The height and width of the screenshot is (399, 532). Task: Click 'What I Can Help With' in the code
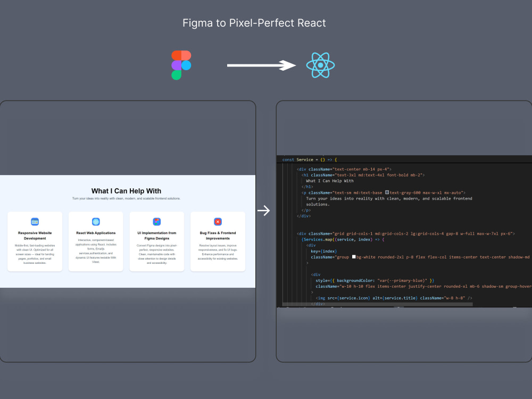tap(330, 181)
